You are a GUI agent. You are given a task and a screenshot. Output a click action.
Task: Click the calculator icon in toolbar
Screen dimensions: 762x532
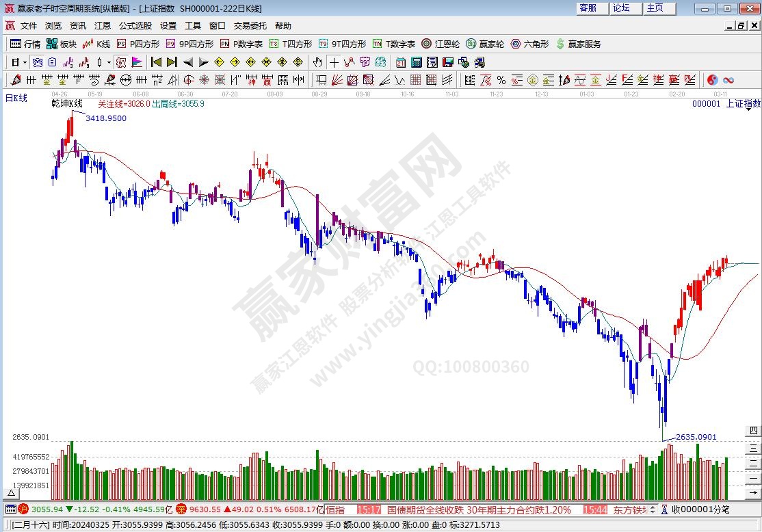pyautogui.click(x=417, y=62)
